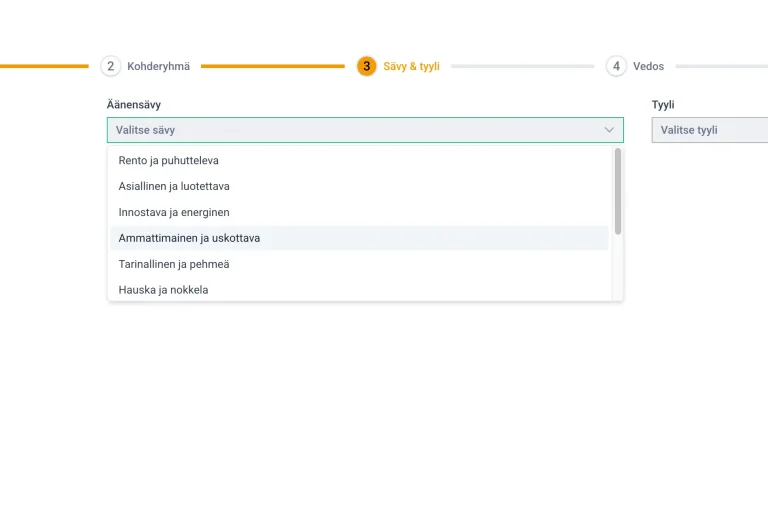
Task: Click the step 4 number circle
Action: tap(616, 66)
